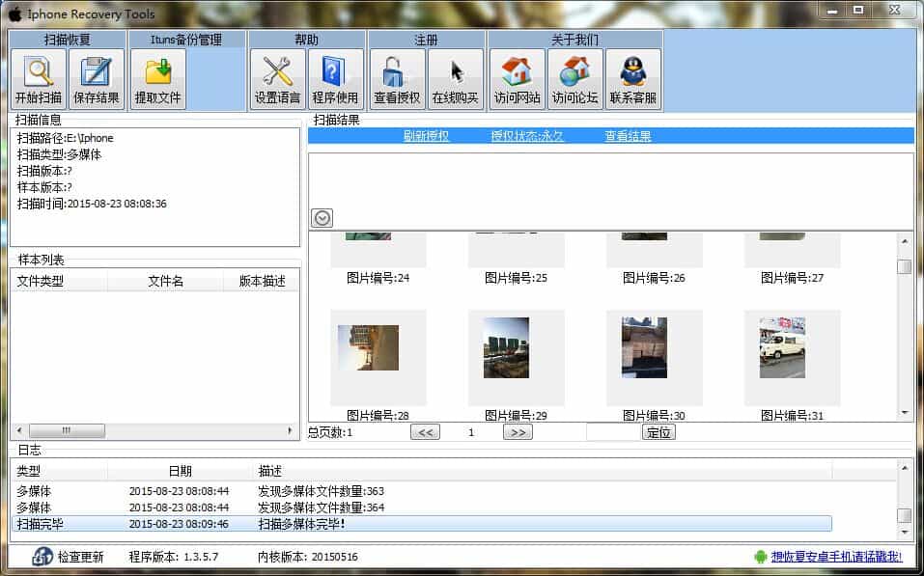Click the 授权状态:永久 link
Viewport: 924px width, 576px height.
point(527,136)
